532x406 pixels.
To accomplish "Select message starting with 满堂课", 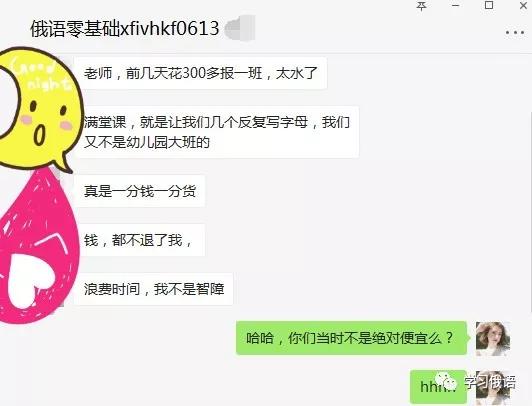I will coord(216,132).
